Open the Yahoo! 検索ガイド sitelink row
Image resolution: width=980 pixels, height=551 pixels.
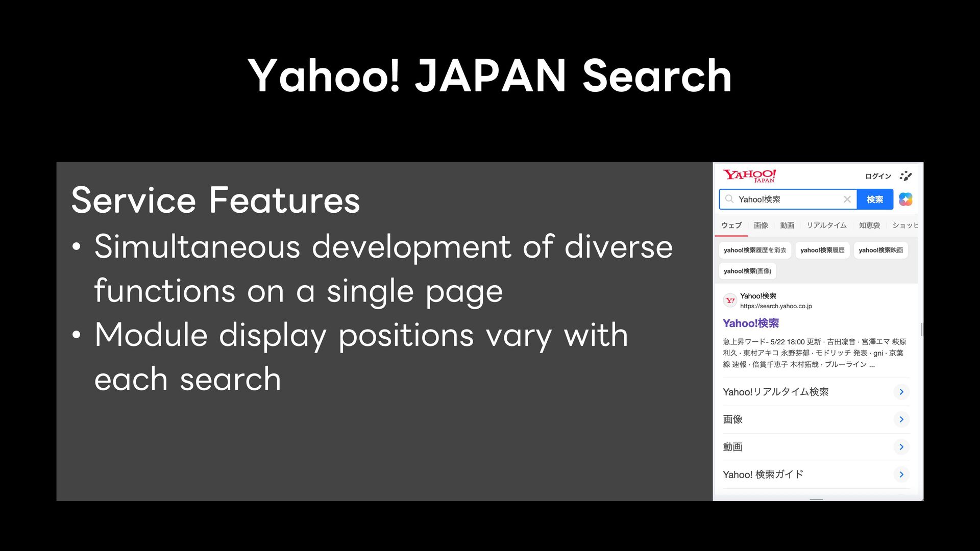[x=816, y=474]
